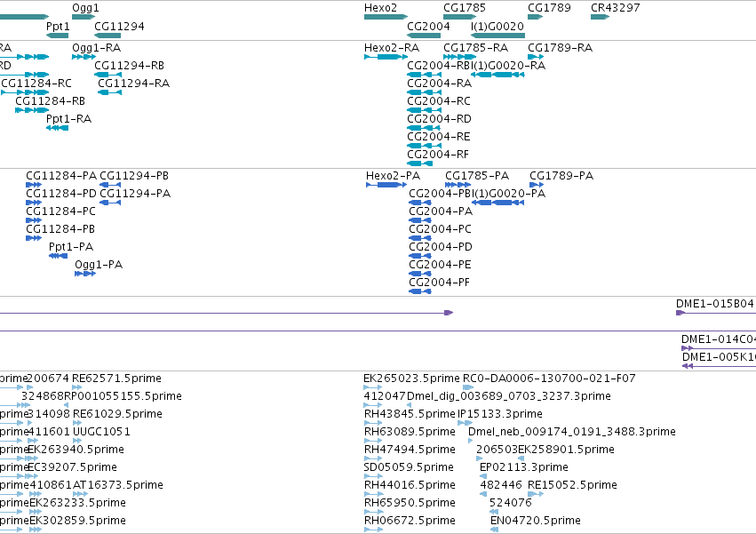Select the Dmel_dig_003689_0703_3237.3prime label
This screenshot has width=756, height=534.
pos(509,396)
